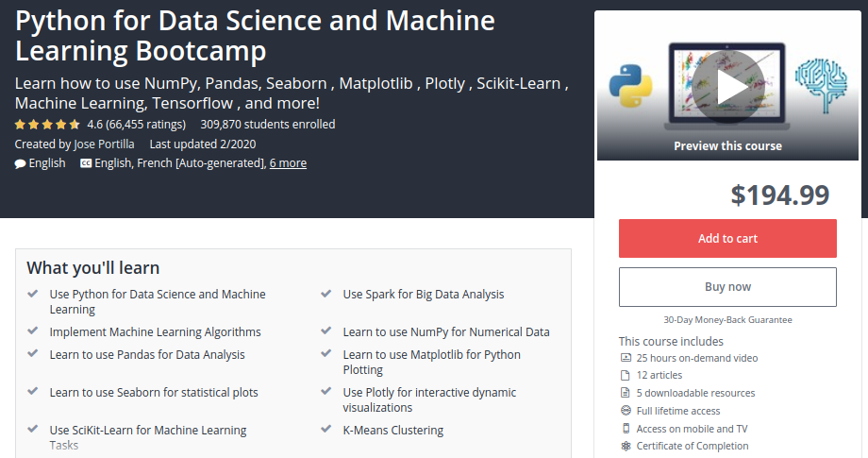Click the downloadable resources file icon
Screen dimensions: 868x458
pos(626,393)
